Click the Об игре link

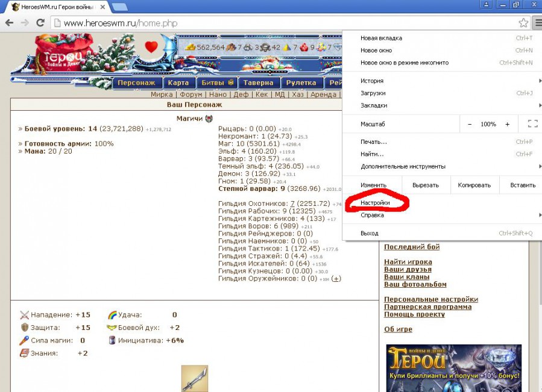pos(398,329)
